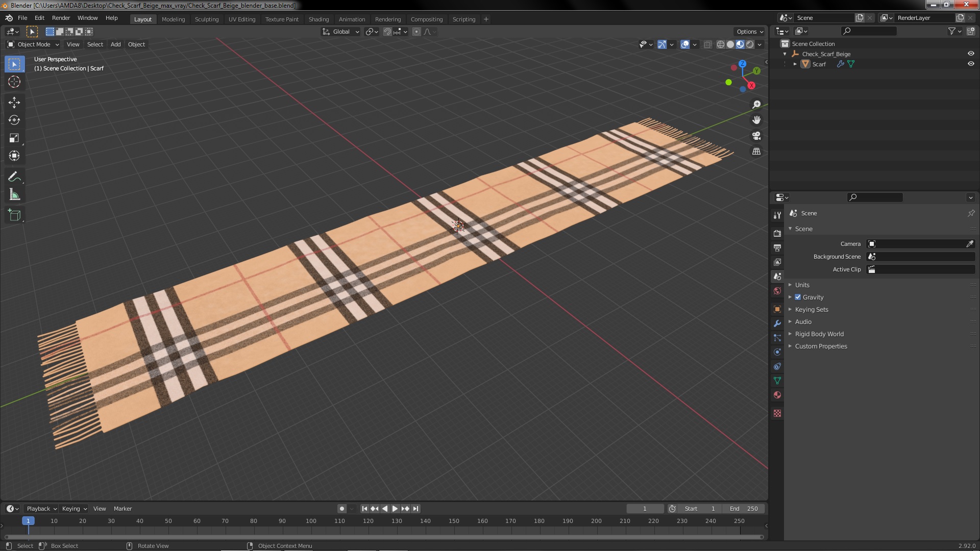Open the Global transform orientation dropdown
Image resolution: width=980 pixels, height=551 pixels.
click(x=340, y=32)
